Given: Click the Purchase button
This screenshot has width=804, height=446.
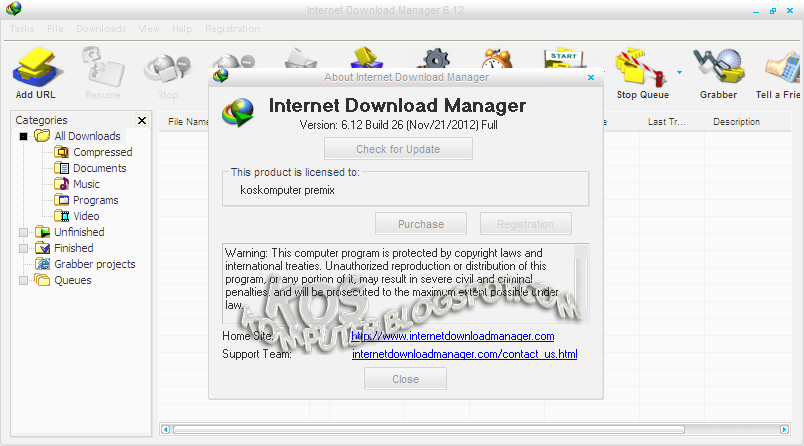Looking at the screenshot, I should coord(421,224).
